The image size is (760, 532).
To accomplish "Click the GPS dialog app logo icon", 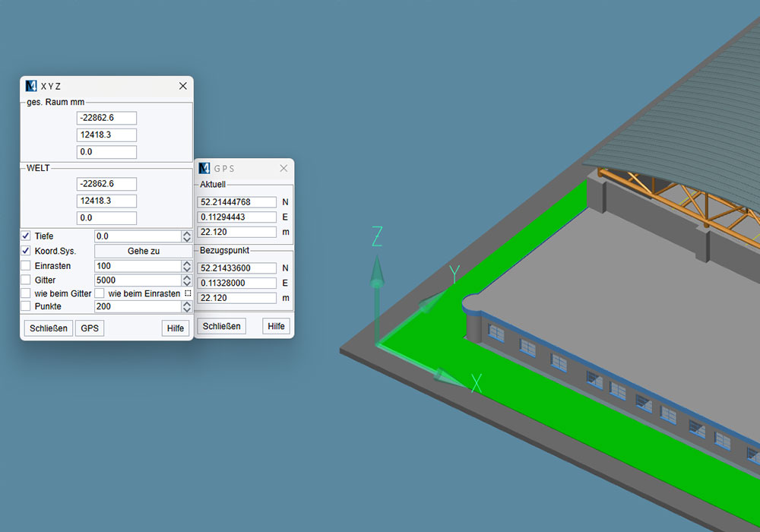I will click(x=204, y=168).
